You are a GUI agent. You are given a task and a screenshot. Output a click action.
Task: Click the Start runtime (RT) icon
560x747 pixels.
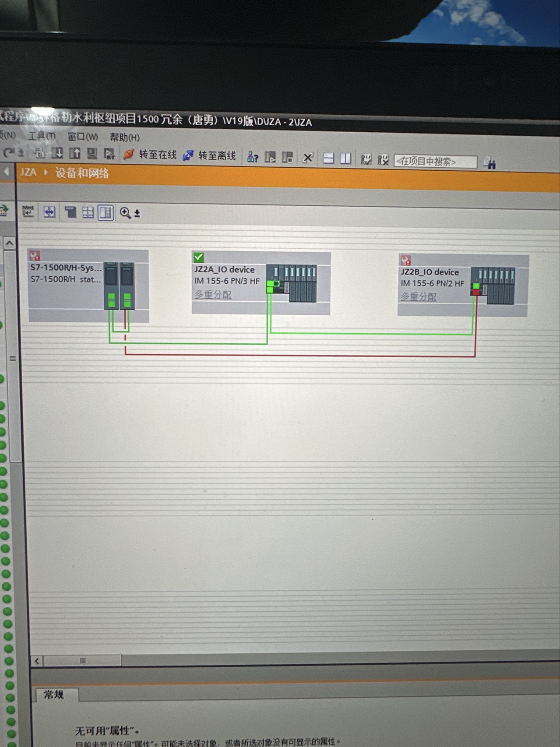109,154
